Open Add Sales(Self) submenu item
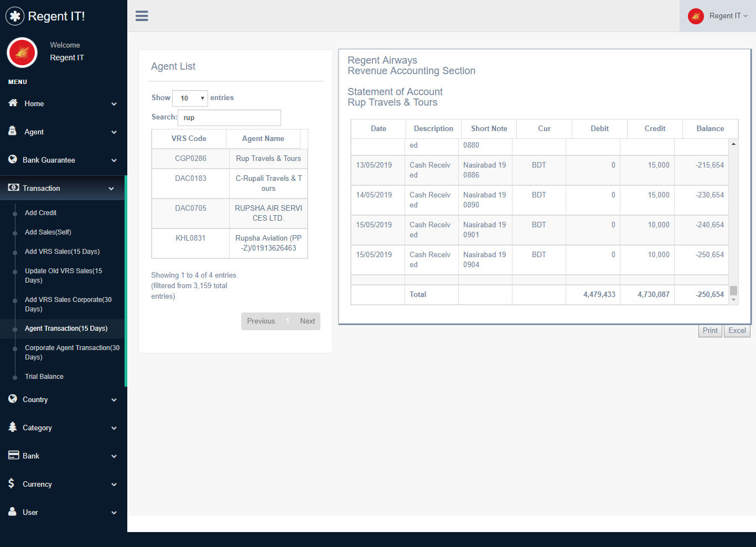This screenshot has height=547, width=756. click(48, 232)
